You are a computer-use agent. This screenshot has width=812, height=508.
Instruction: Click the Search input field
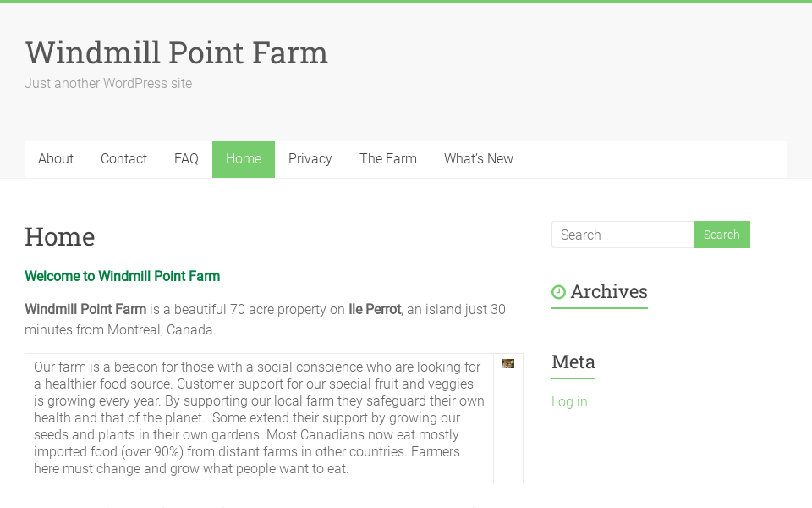[x=623, y=235]
